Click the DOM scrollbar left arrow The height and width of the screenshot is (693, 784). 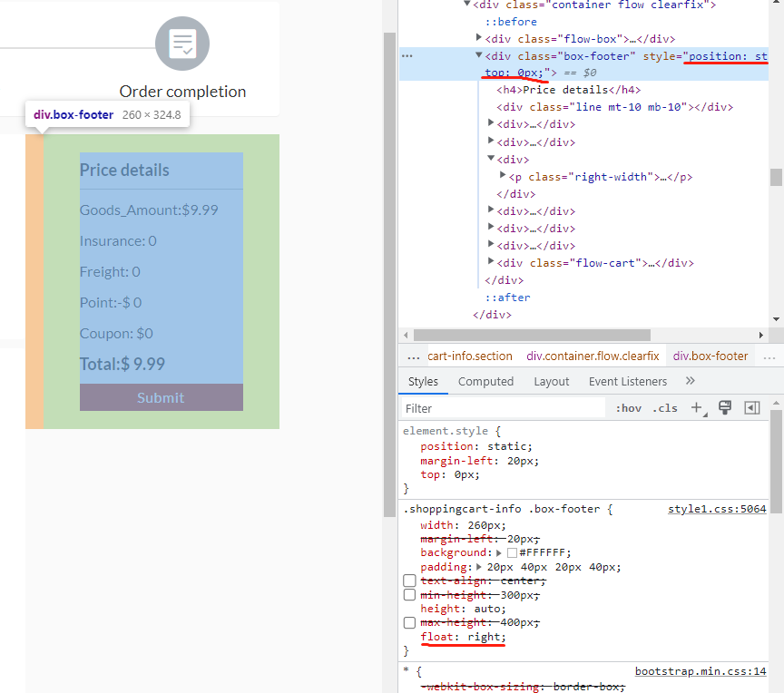point(406,335)
